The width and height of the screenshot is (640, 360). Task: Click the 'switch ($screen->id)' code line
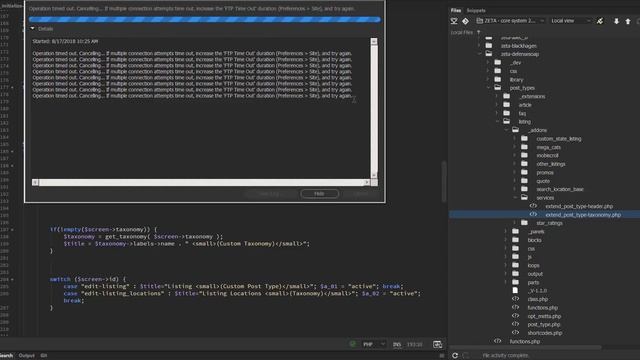(x=87, y=279)
